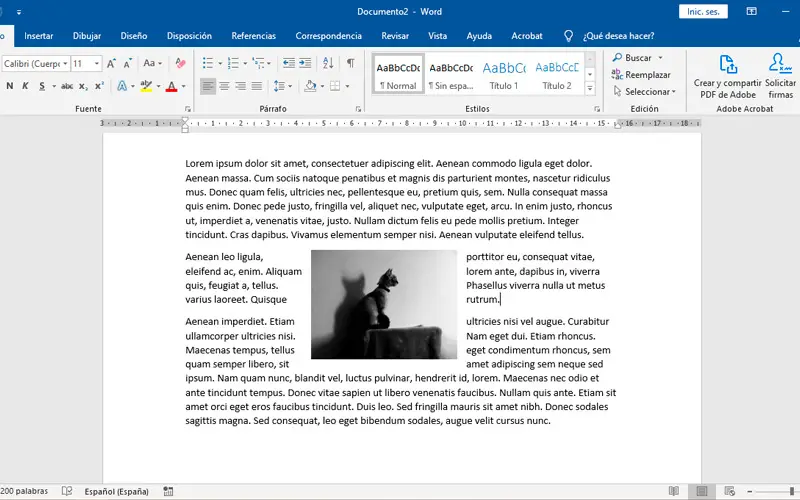This screenshot has width=800, height=500.
Task: Switch to read mode view in status bar
Action: click(674, 491)
